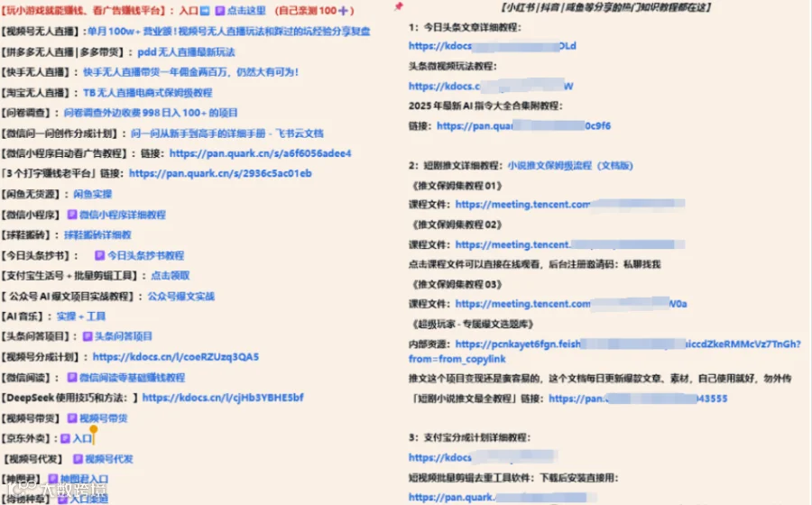Open the TB无人直播电商式保姆级教程 link
The height and width of the screenshot is (505, 812).
pos(148,93)
